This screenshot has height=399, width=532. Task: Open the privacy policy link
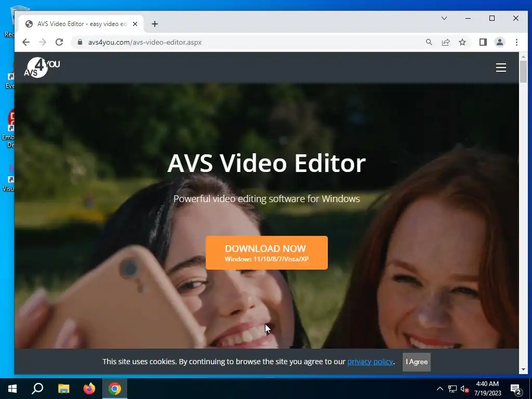pos(370,362)
